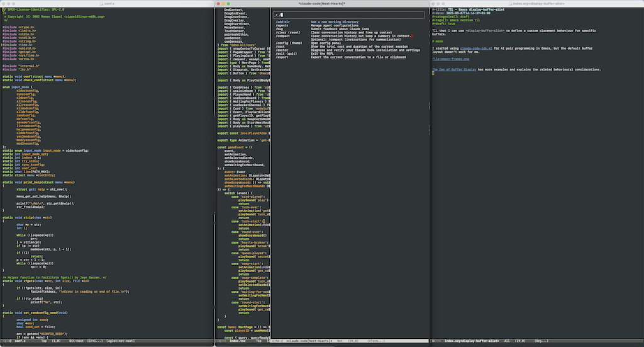
Task: Click the case 'card-played': line
Action: (249, 196)
